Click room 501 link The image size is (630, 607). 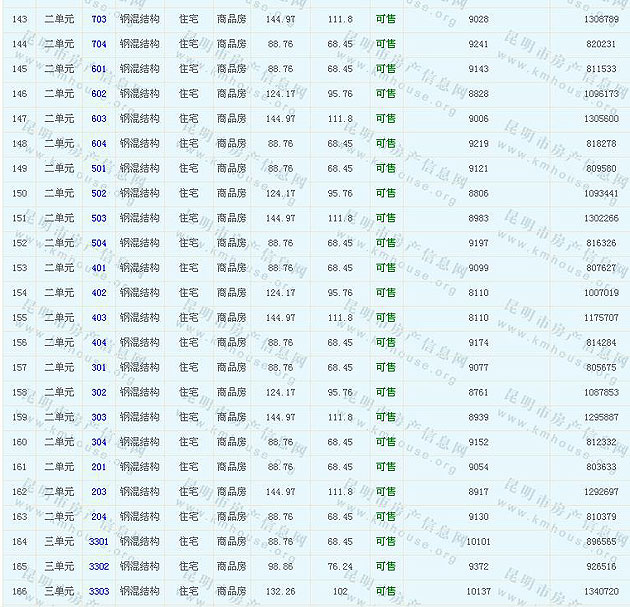tap(98, 169)
